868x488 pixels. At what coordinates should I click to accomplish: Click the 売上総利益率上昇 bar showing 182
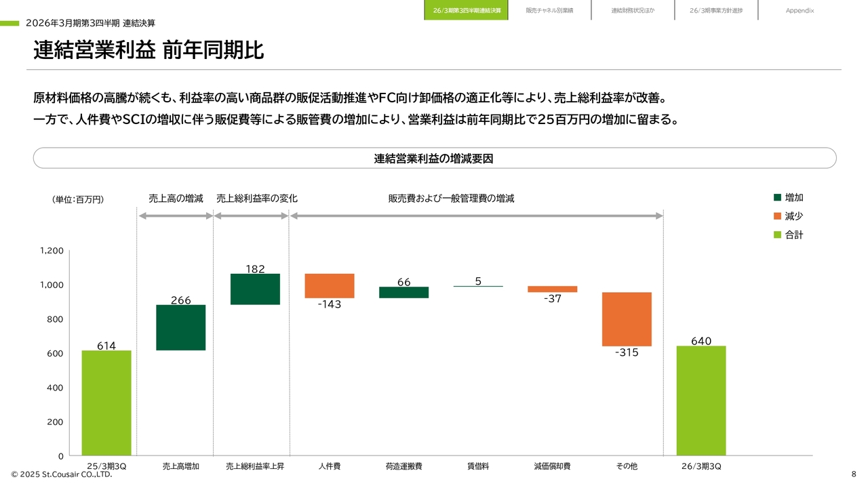(x=255, y=289)
